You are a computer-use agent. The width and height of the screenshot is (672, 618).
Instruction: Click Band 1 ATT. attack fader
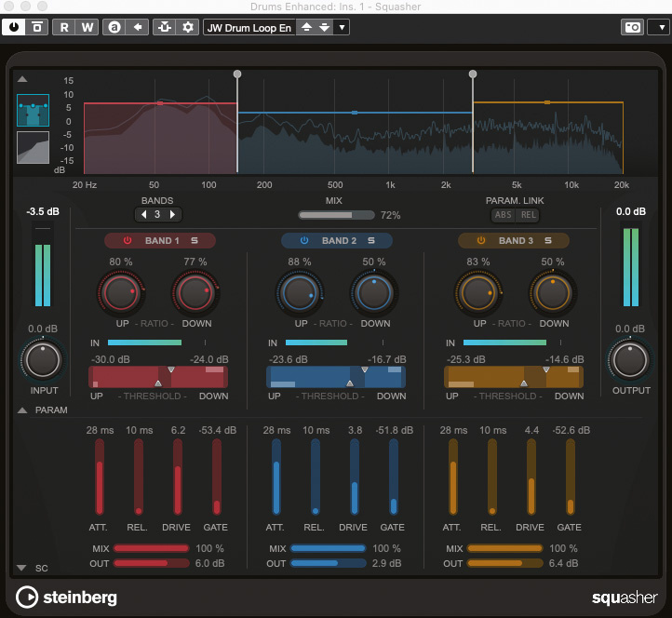100,477
